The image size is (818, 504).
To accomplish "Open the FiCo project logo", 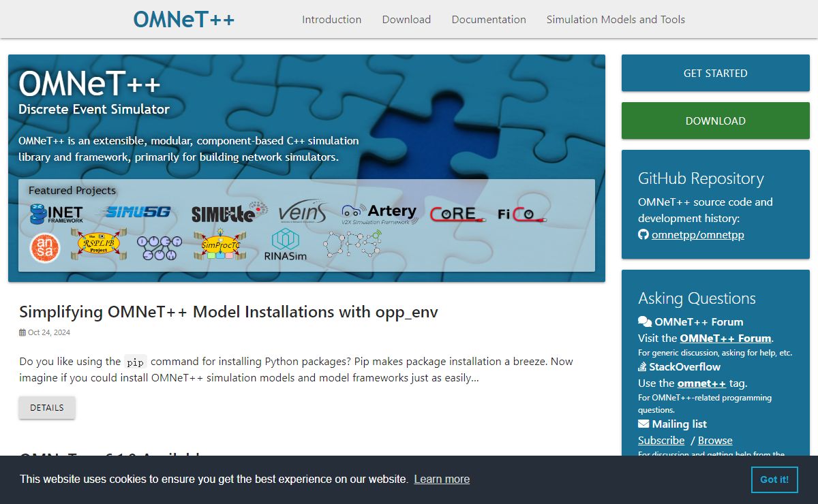I will click(523, 215).
